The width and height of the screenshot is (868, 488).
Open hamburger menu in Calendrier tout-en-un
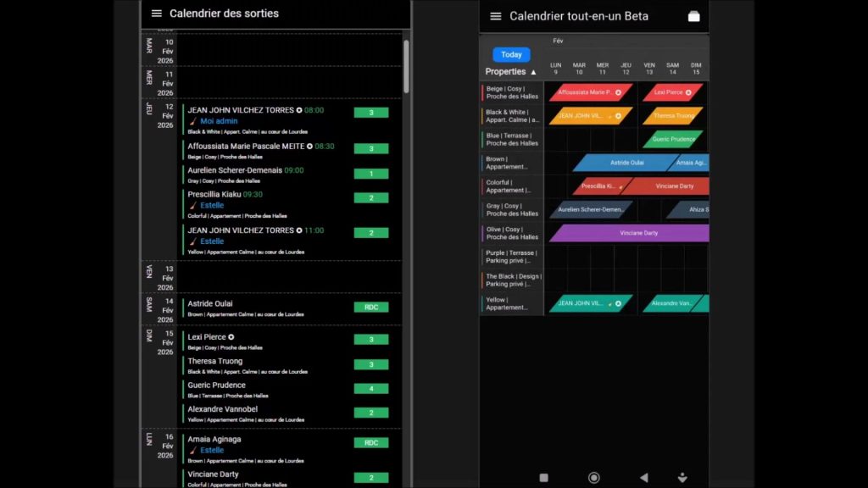[496, 16]
